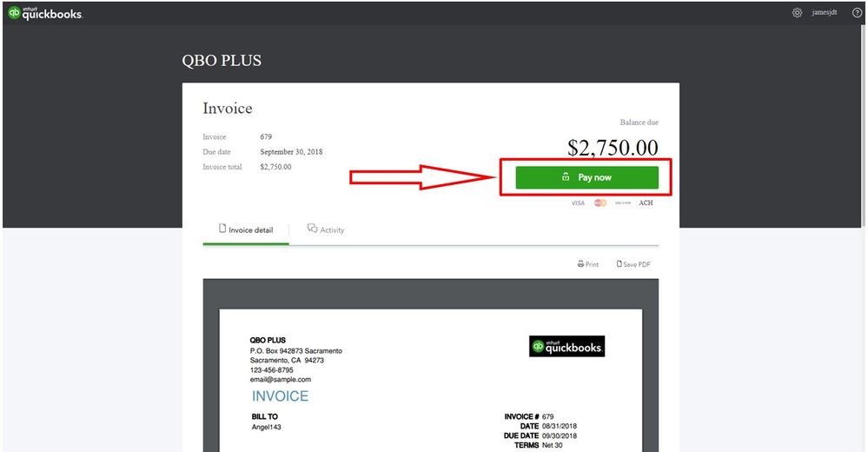This screenshot has height=452, width=868.
Task: Click the large QBO PLUS page heading
Action: tap(222, 61)
